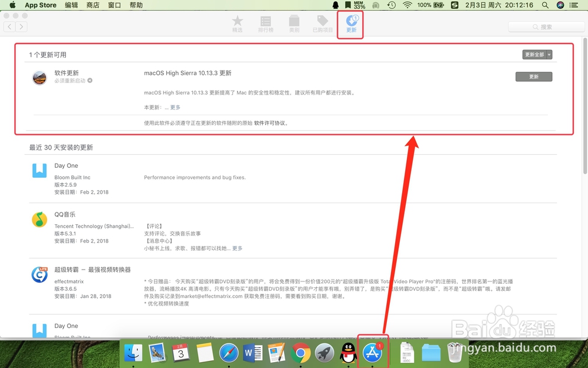Click the Update All button
This screenshot has height=368, width=588.
[534, 54]
